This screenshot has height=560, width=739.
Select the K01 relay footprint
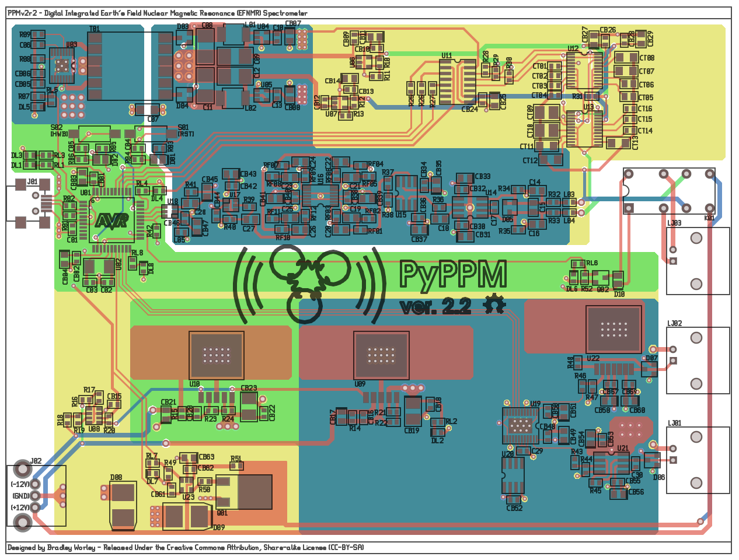pyautogui.click(x=669, y=191)
